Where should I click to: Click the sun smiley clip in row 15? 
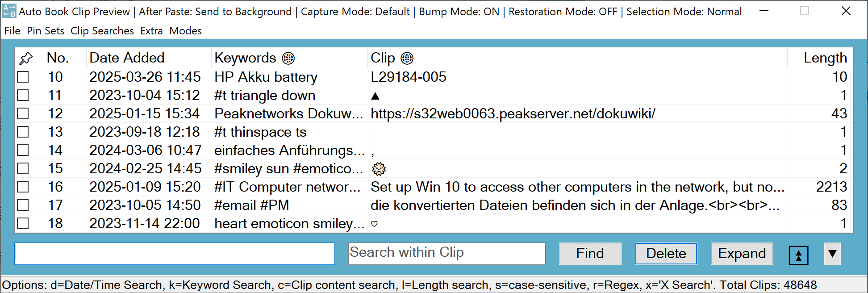tap(379, 169)
